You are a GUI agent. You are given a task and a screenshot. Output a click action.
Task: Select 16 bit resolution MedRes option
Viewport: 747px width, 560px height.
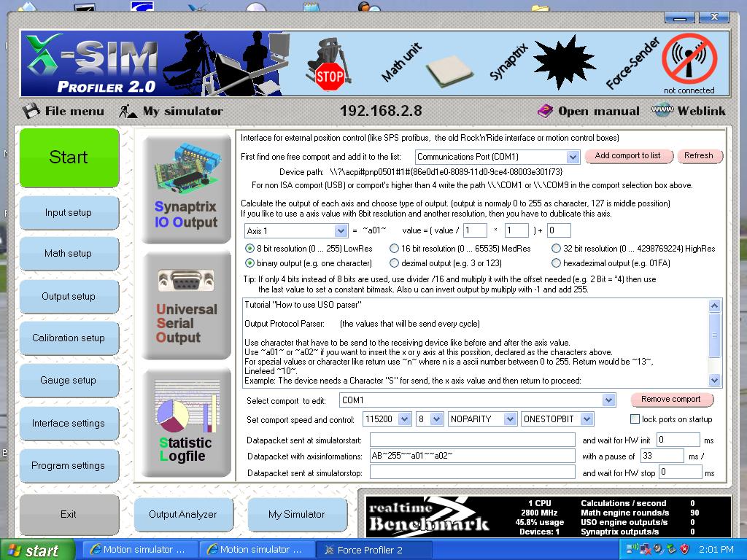pos(394,248)
